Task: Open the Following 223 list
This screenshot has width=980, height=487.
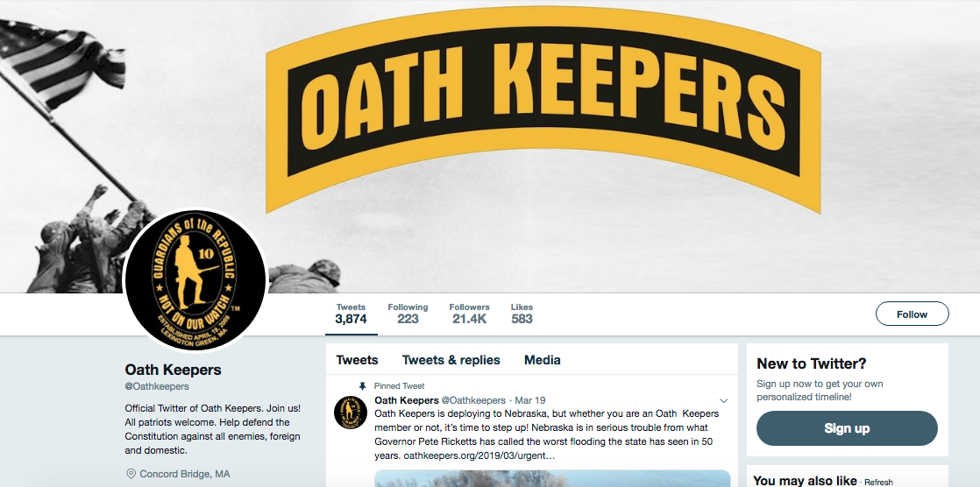Action: (408, 314)
